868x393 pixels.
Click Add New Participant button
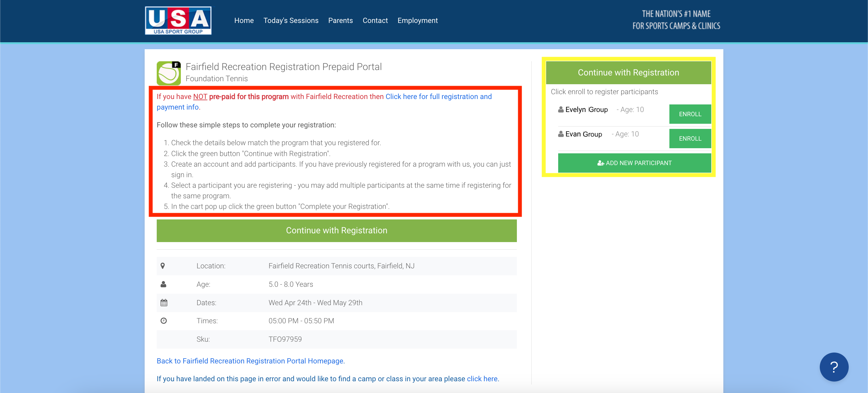pyautogui.click(x=634, y=163)
